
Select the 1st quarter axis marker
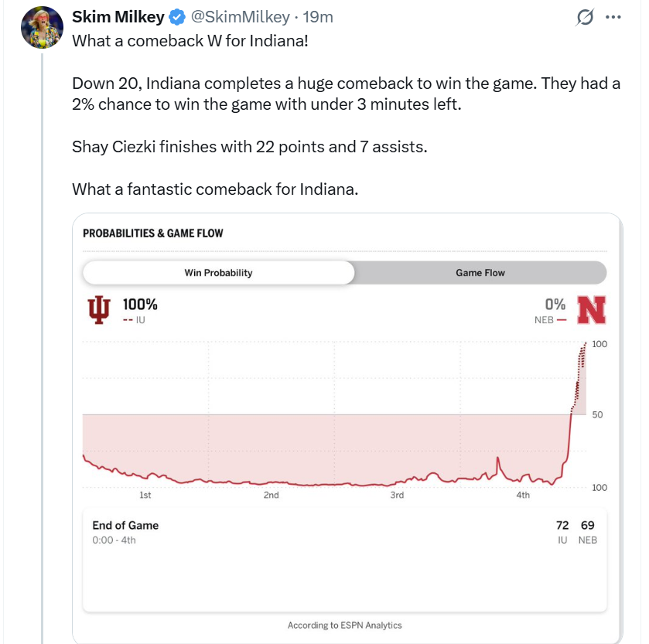coord(145,495)
